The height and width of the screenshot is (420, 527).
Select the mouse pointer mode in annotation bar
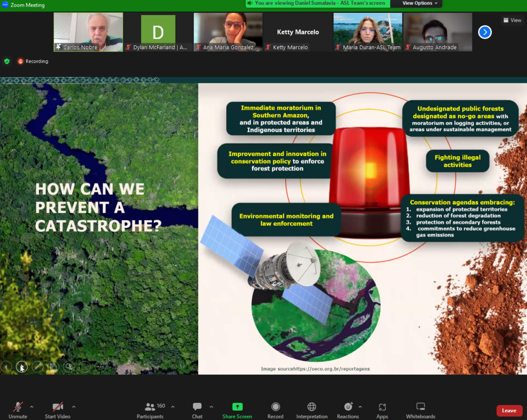click(22, 367)
